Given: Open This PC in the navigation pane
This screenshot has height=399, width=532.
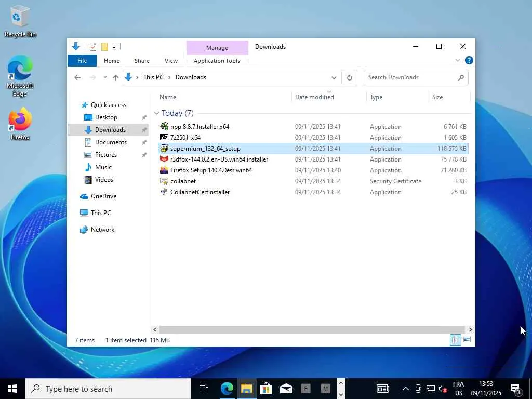Looking at the screenshot, I should 100,212.
